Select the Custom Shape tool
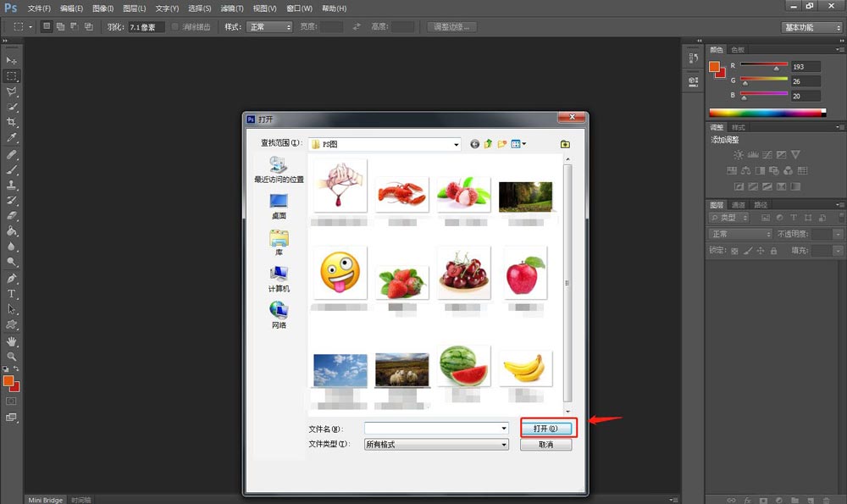 click(11, 324)
